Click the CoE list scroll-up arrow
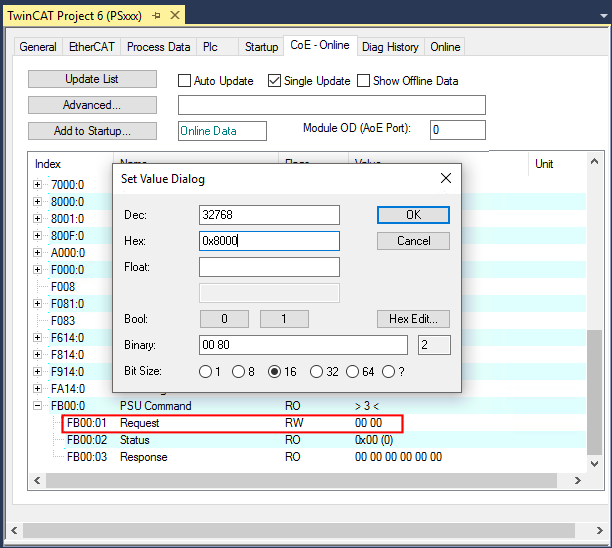Screen dimensions: 612x548 click(594, 161)
